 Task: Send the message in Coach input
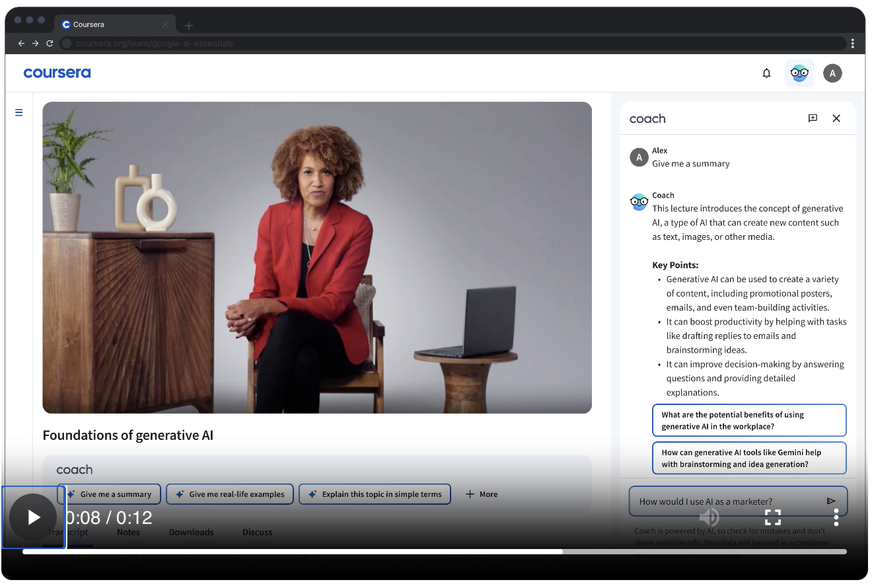tap(831, 501)
